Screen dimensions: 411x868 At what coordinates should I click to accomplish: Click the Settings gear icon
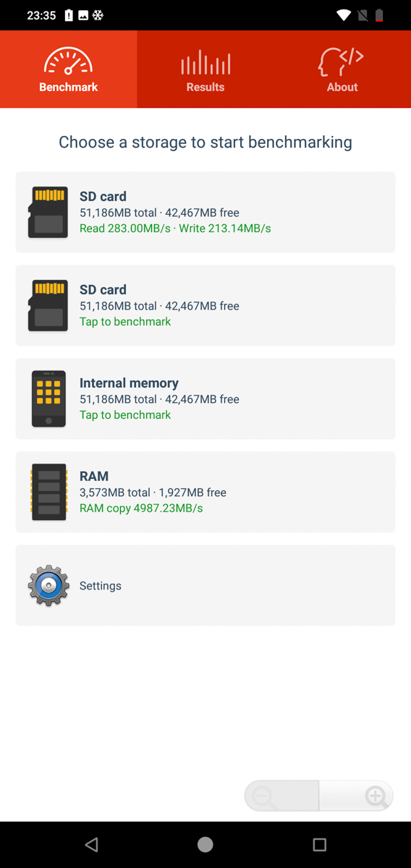tap(48, 585)
